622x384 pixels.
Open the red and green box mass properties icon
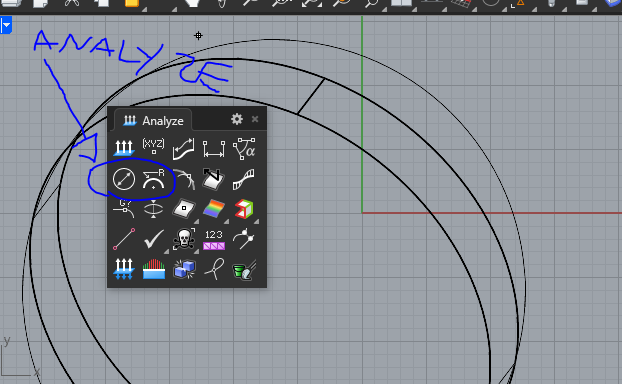tap(244, 209)
